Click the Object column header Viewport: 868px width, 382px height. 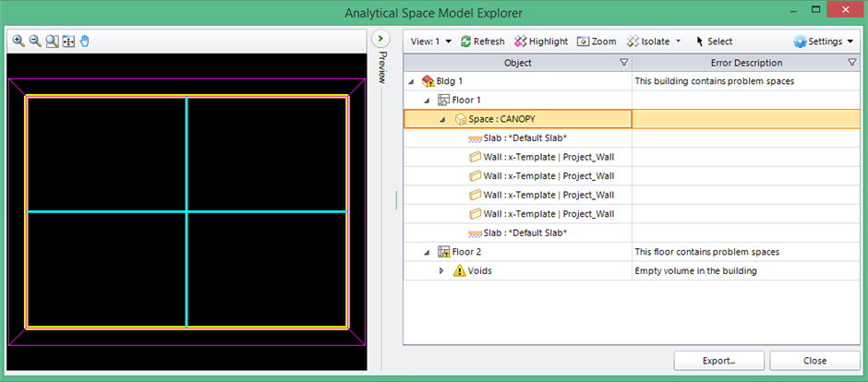(x=518, y=63)
